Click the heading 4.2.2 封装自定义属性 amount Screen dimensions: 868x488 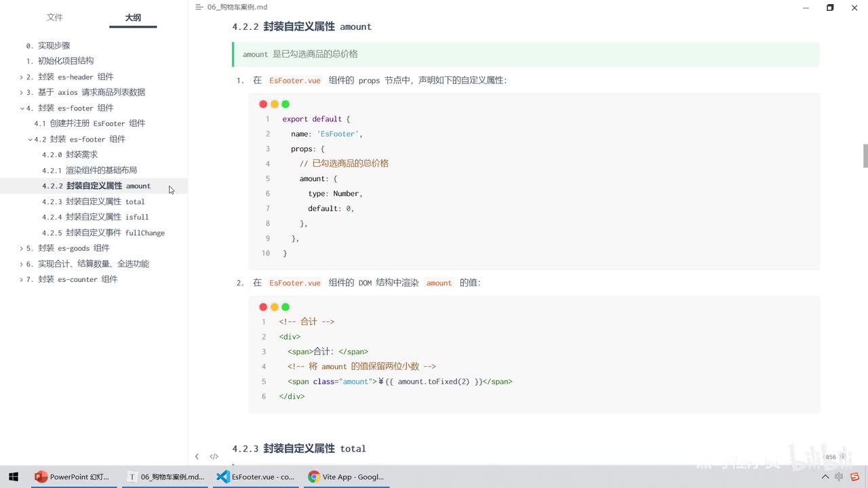pyautogui.click(x=302, y=26)
